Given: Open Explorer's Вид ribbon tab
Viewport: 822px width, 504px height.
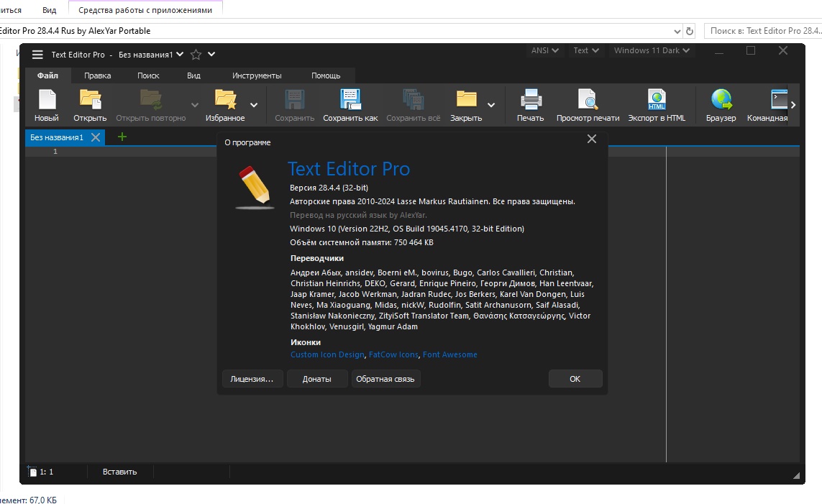Looking at the screenshot, I should 50,10.
